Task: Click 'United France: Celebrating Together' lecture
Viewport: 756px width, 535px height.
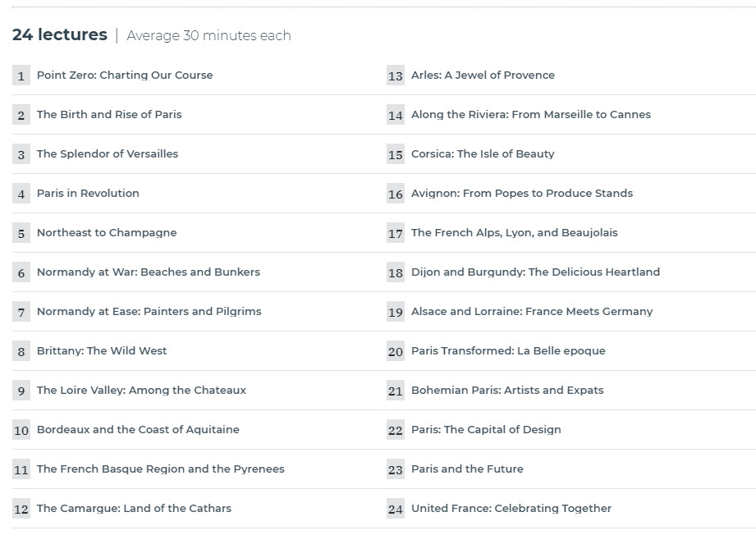Action: [511, 509]
